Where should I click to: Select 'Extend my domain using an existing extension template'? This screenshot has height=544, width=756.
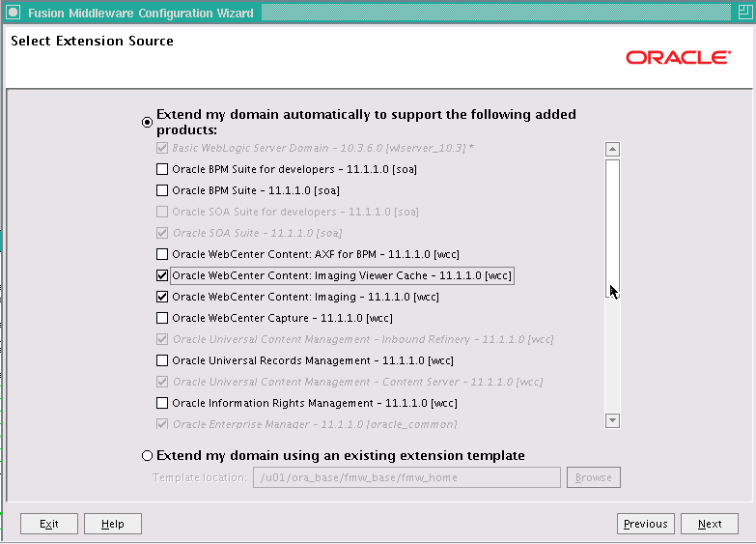click(x=147, y=456)
